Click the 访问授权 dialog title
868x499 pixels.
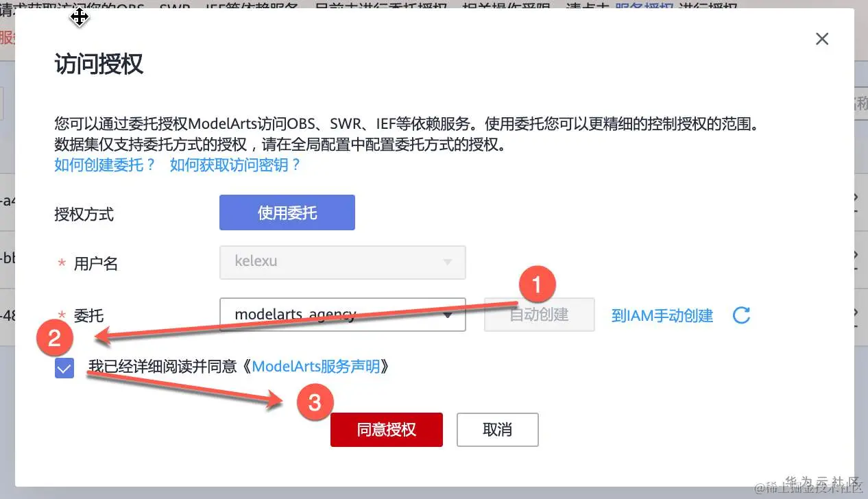click(99, 64)
